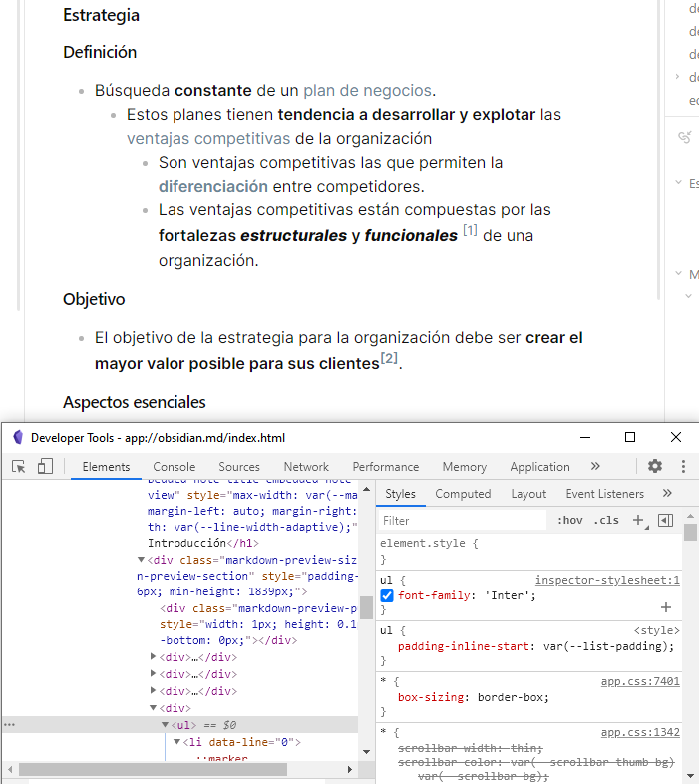Expand the first collapsed div node
Screen dimensions: 699x784
(153, 656)
